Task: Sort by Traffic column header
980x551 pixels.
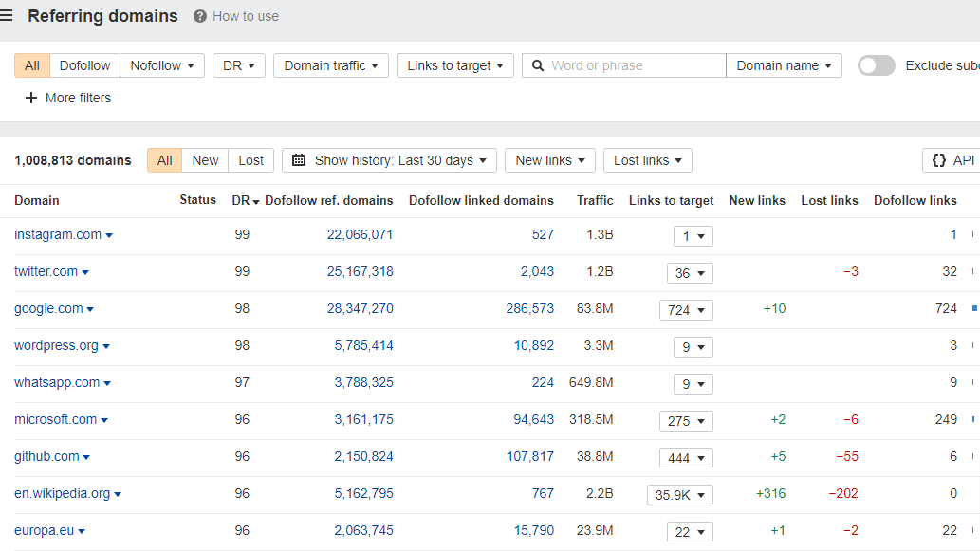Action: coord(595,200)
